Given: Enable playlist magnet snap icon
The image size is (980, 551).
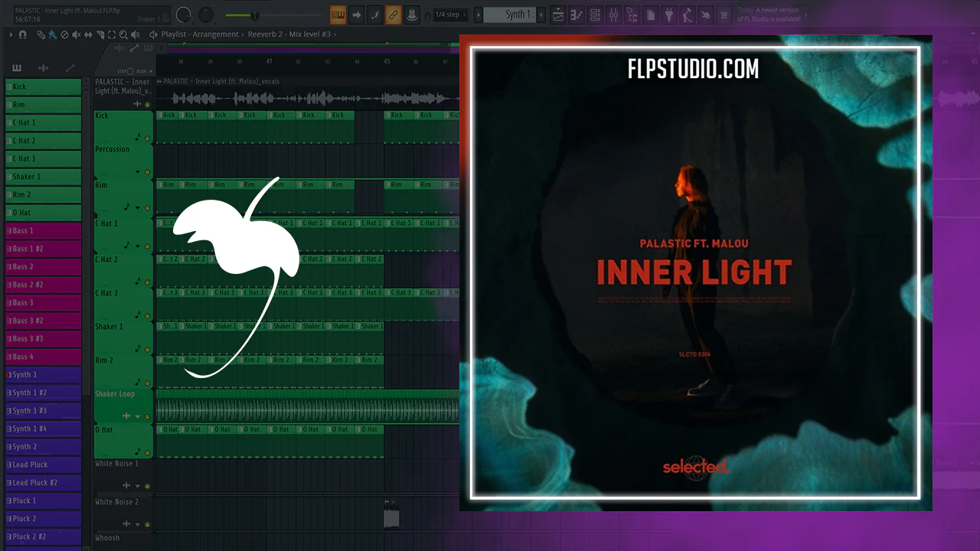Looking at the screenshot, I should click(x=22, y=34).
